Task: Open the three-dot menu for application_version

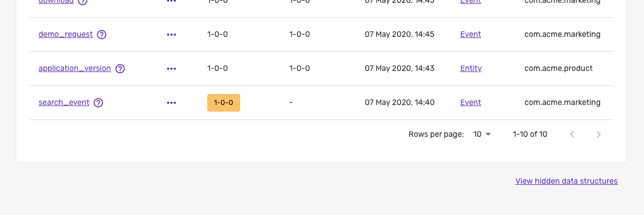Action: click(171, 69)
